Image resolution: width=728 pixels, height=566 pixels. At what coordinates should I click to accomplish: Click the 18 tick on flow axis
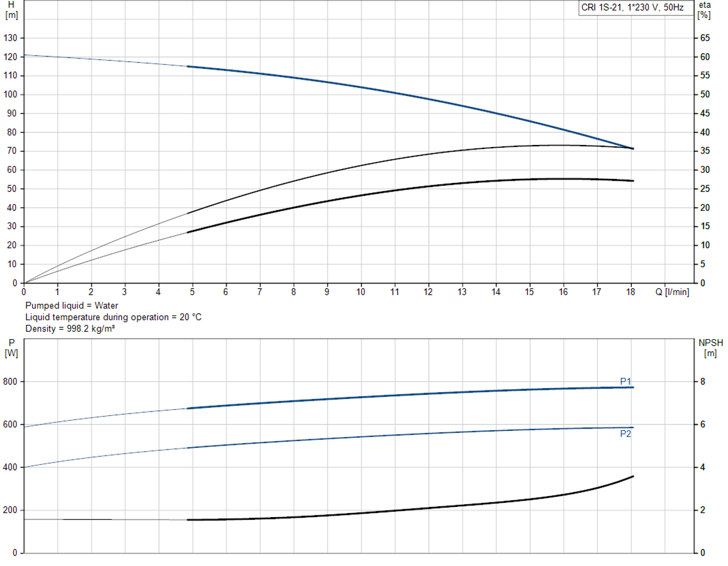pyautogui.click(x=630, y=292)
